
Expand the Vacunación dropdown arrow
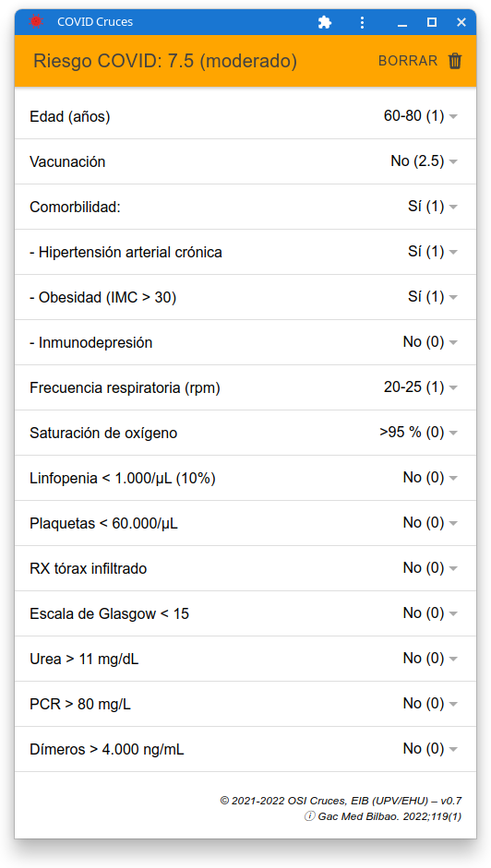453,161
